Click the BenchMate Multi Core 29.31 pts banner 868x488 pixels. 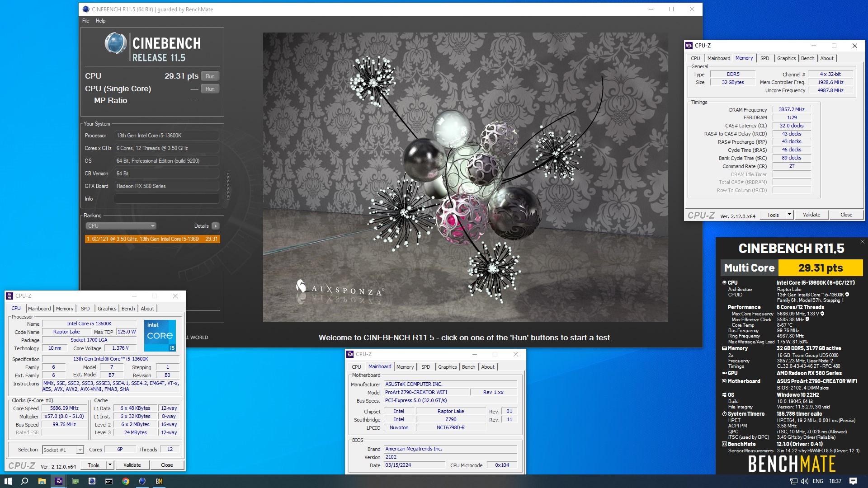click(x=791, y=267)
